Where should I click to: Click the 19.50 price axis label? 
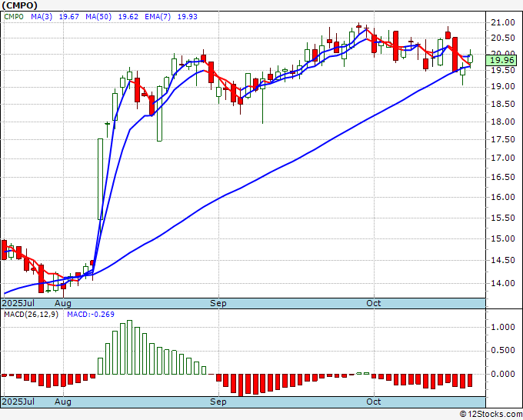pos(503,70)
